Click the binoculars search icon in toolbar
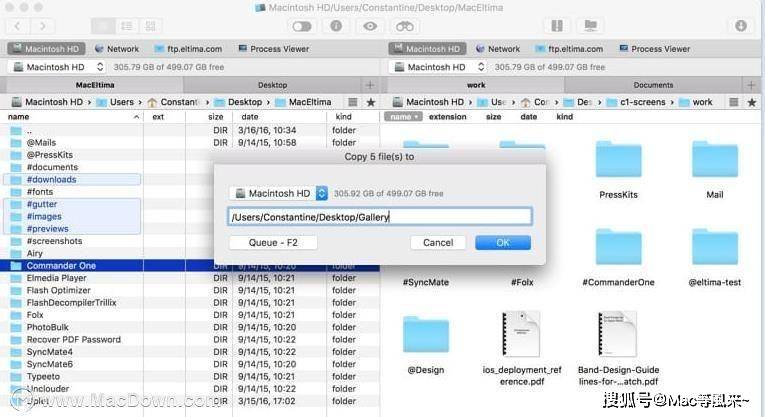 (404, 26)
